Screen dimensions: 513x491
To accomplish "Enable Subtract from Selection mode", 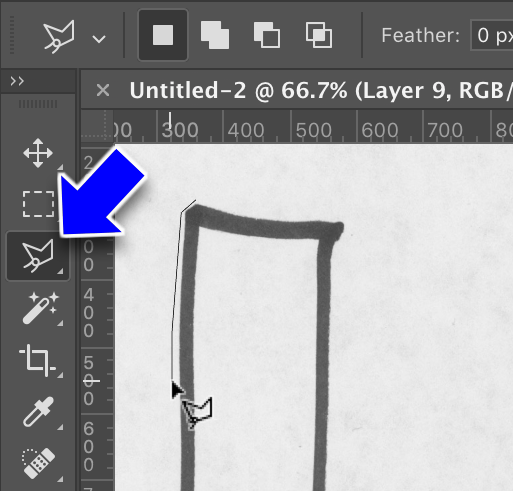I will pyautogui.click(x=267, y=35).
